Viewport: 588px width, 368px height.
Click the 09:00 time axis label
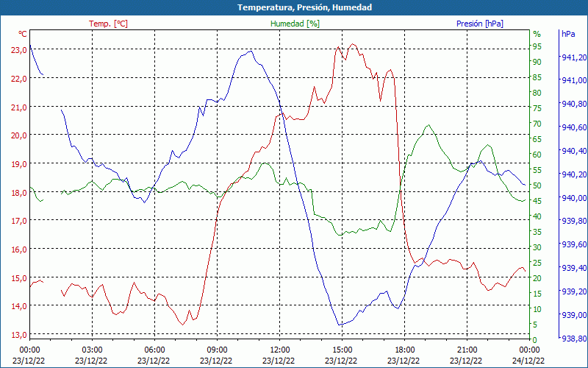(x=217, y=350)
